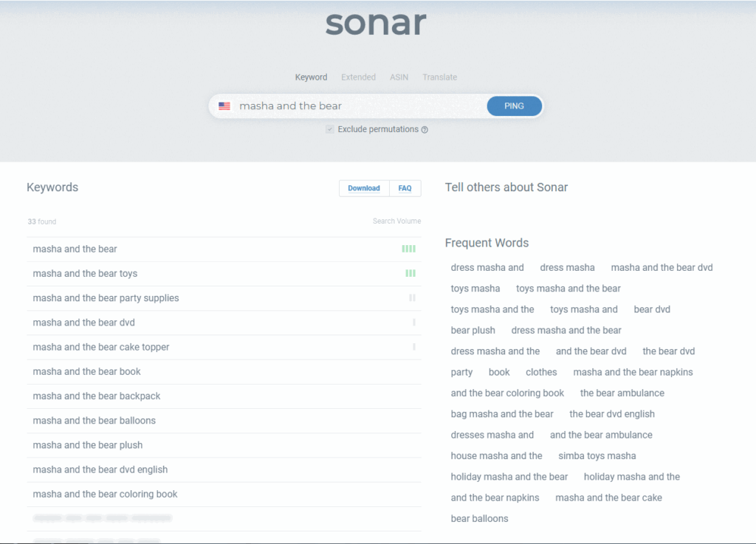Switch to the Extended tab

click(x=358, y=78)
